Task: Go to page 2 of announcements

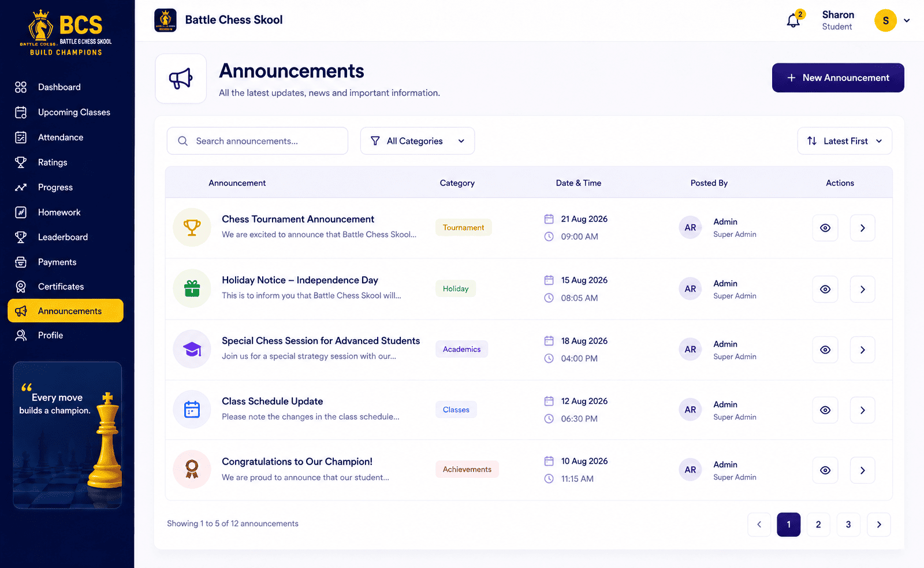Action: point(818,525)
